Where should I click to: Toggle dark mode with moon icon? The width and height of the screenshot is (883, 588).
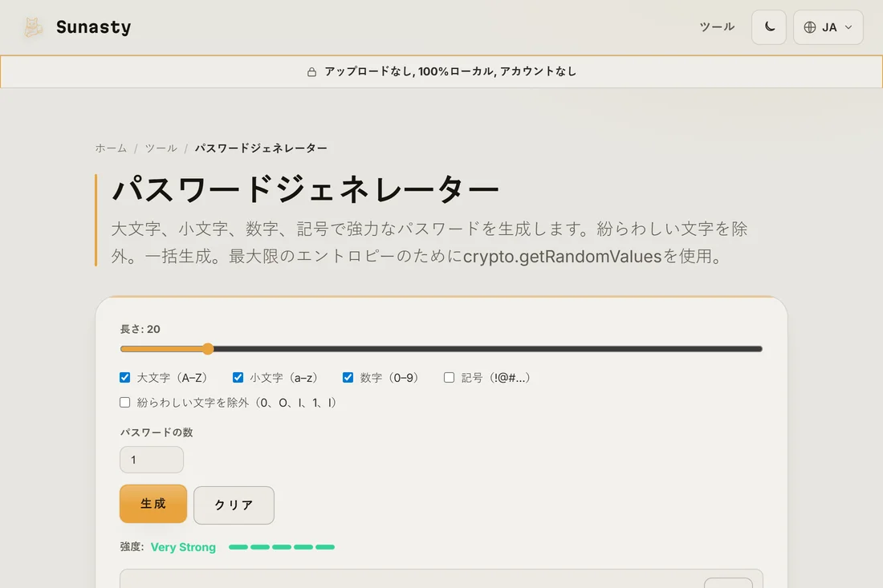[769, 27]
